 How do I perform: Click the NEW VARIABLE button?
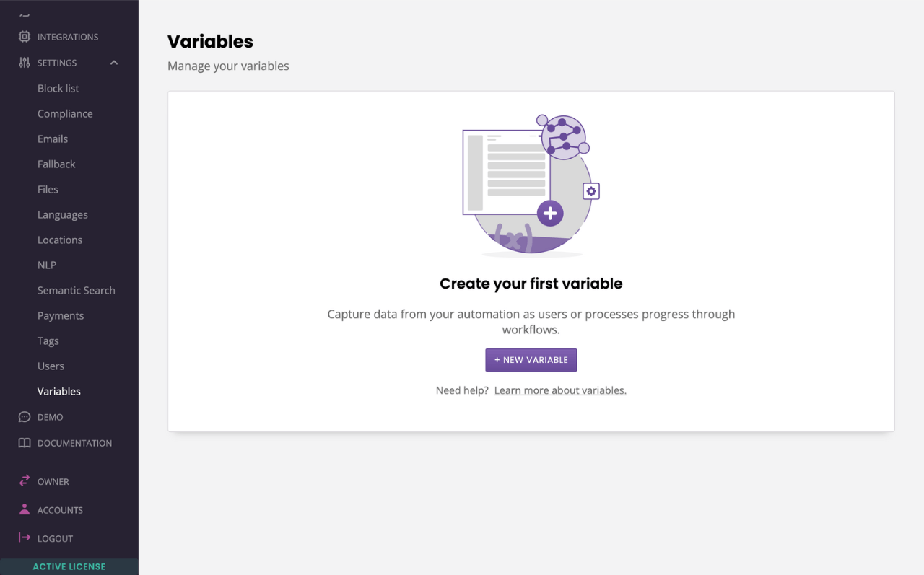pos(531,359)
